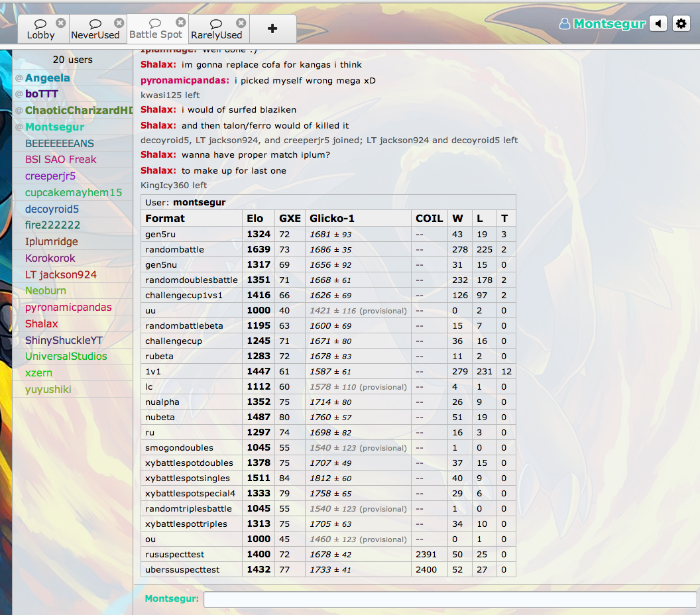Image resolution: width=700 pixels, height=615 pixels.
Task: Click the Glicko value '1812 ± 60'
Action: 331,478
